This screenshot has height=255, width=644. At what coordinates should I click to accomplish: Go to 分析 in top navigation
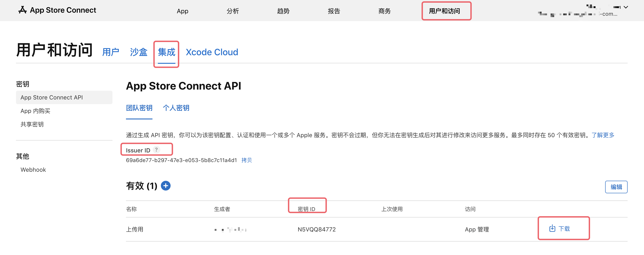pyautogui.click(x=232, y=11)
